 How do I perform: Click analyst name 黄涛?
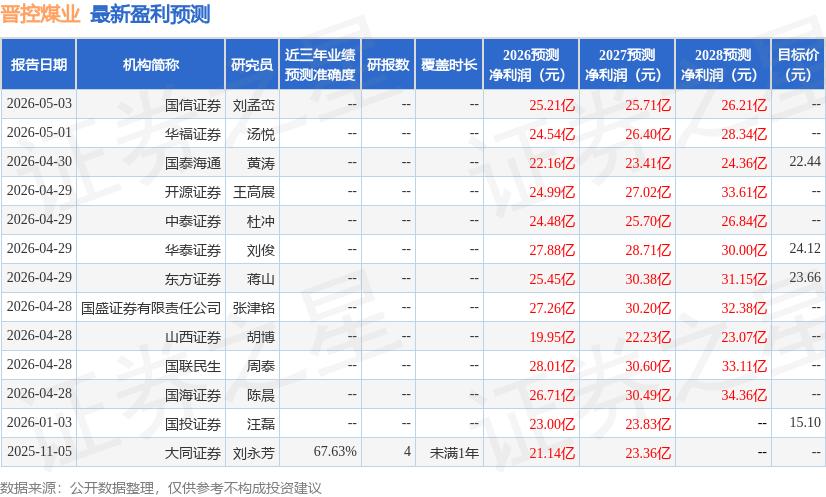261,163
